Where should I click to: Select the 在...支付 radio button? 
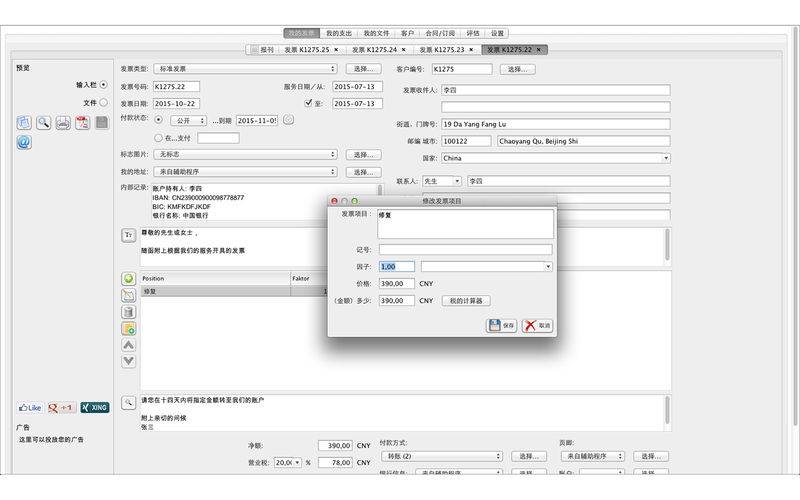[158, 138]
